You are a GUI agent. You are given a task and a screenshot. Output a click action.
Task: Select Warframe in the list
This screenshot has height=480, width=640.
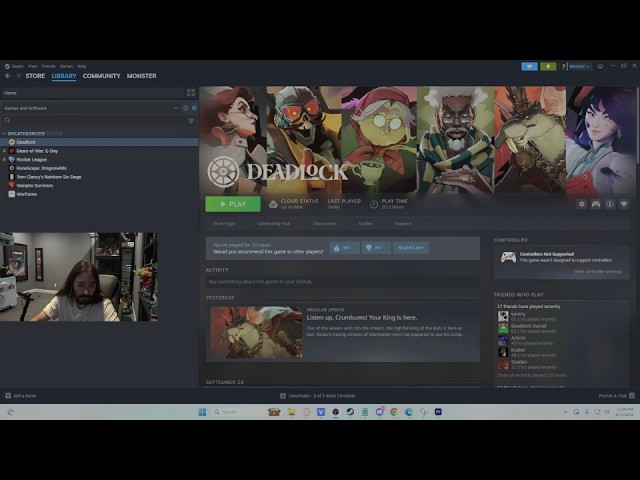pyautogui.click(x=99, y=194)
